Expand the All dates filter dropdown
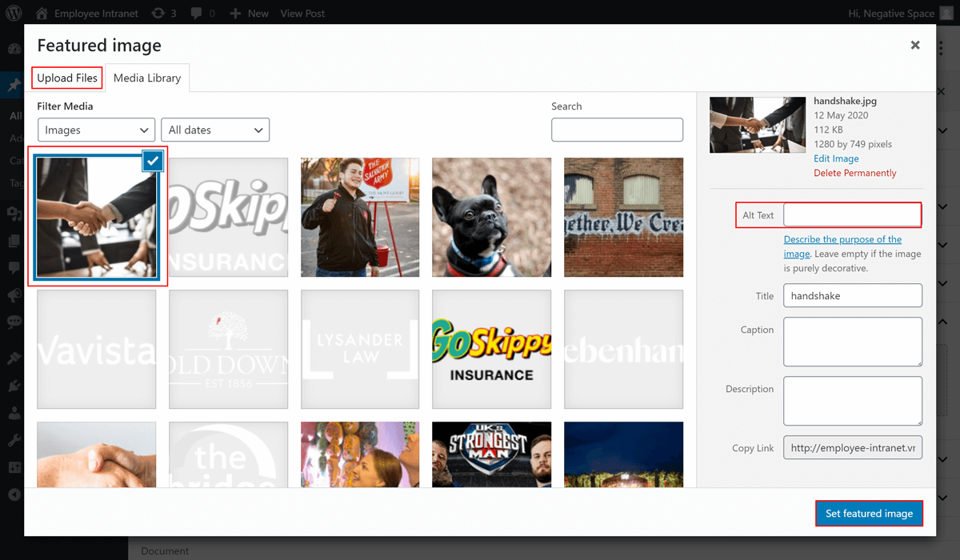Viewport: 960px width, 560px height. pos(214,130)
